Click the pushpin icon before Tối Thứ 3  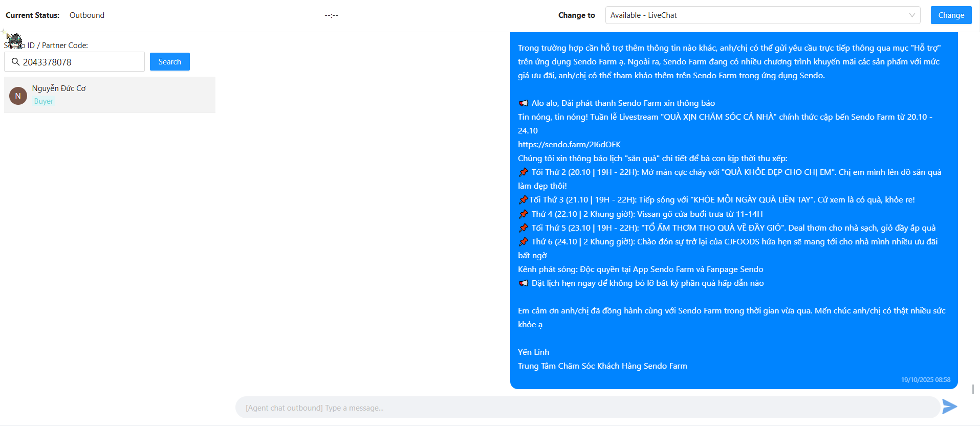point(523,200)
